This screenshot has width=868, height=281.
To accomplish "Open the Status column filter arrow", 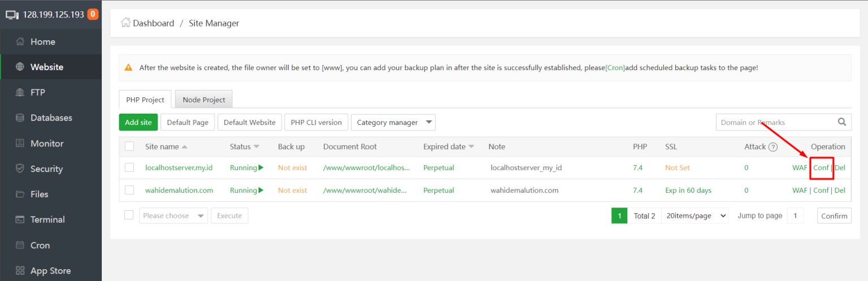I will tap(257, 147).
